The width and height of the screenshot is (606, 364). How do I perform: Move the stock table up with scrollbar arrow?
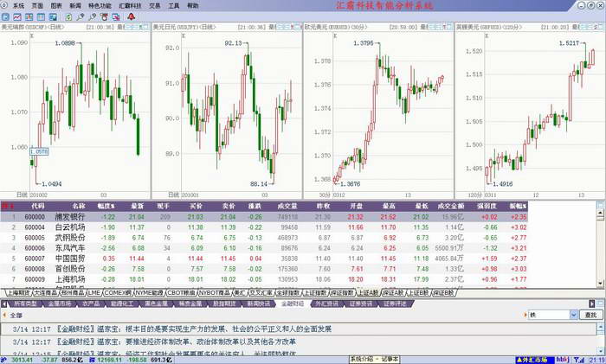click(x=600, y=213)
